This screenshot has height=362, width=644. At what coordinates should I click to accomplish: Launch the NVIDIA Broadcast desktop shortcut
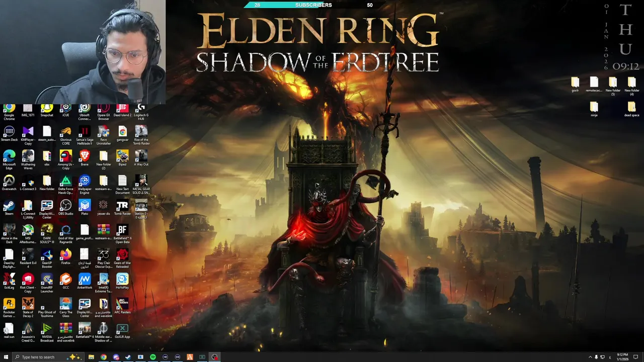(x=47, y=333)
